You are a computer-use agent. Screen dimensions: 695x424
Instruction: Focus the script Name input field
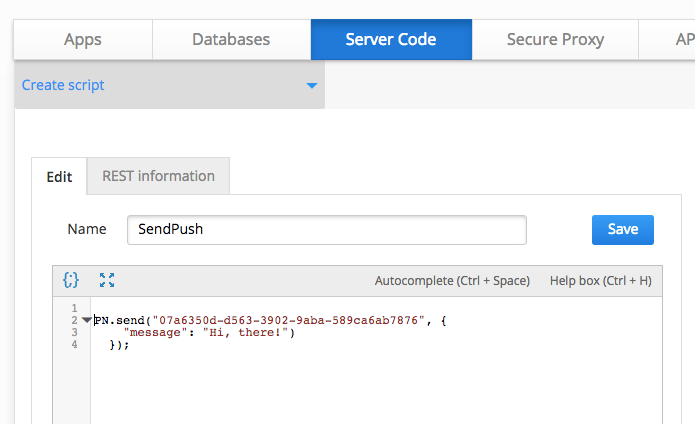326,229
